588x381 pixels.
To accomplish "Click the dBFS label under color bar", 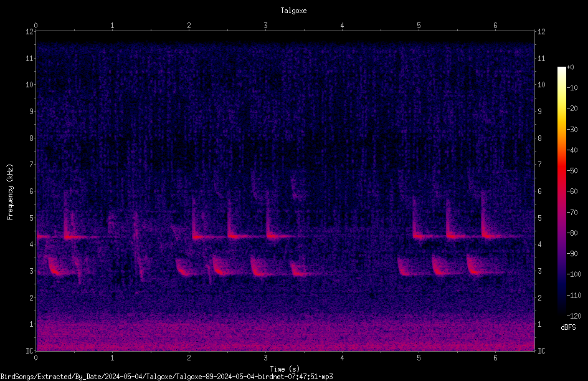I will pyautogui.click(x=568, y=327).
